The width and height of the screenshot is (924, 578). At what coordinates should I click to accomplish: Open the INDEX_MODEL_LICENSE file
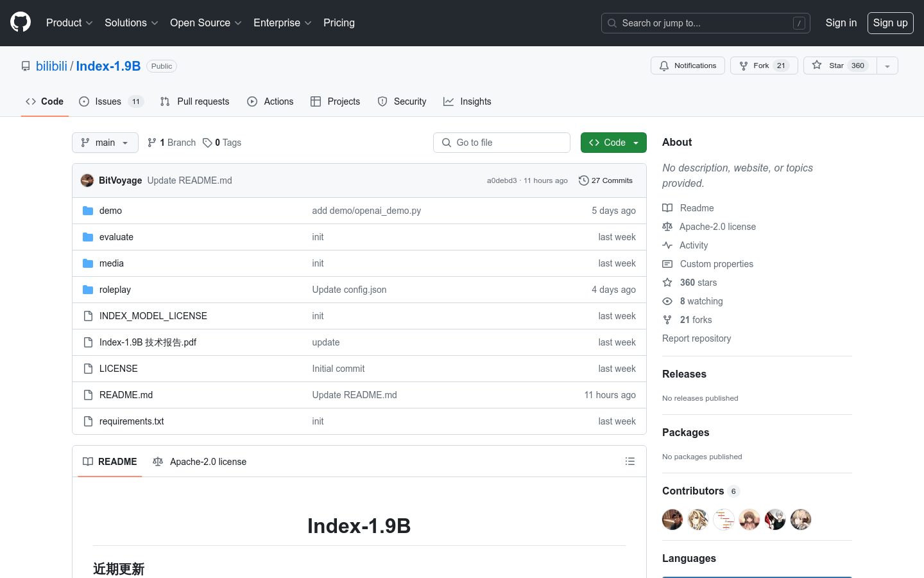coord(153,316)
